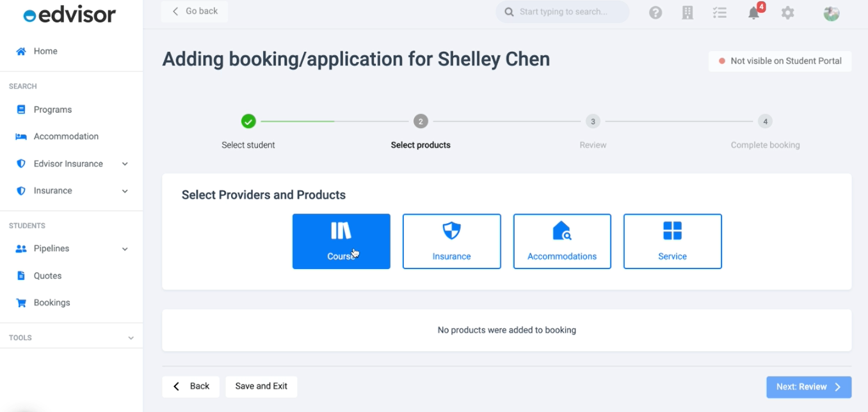Click the Go back button
Screen dimensions: 868x412
pos(195,12)
